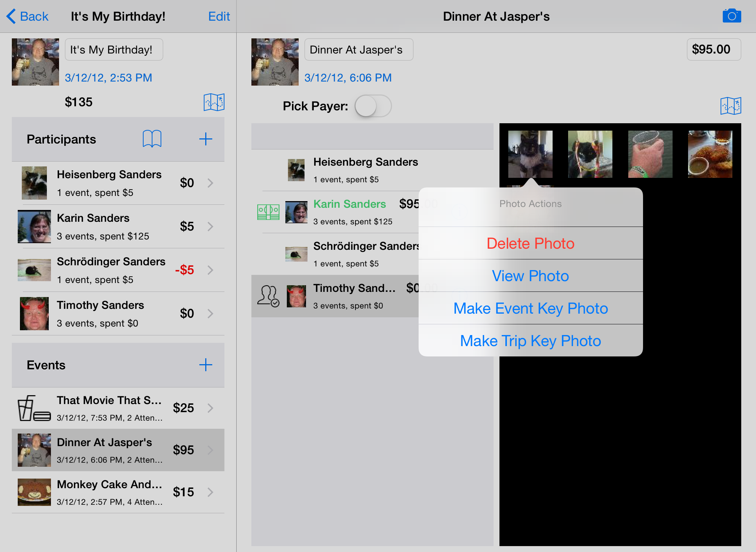Edit the $95.00 event amount field
This screenshot has width=756, height=552.
click(714, 49)
